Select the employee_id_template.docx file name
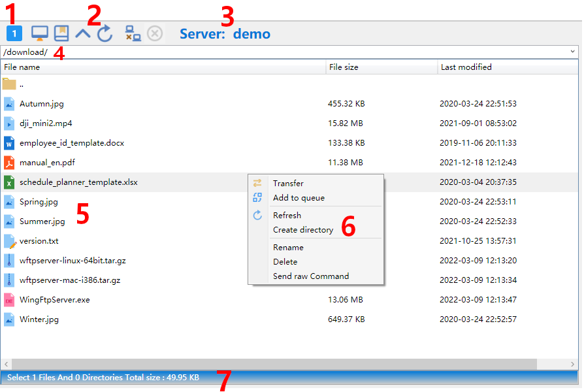This screenshot has height=392, width=584. coord(72,143)
